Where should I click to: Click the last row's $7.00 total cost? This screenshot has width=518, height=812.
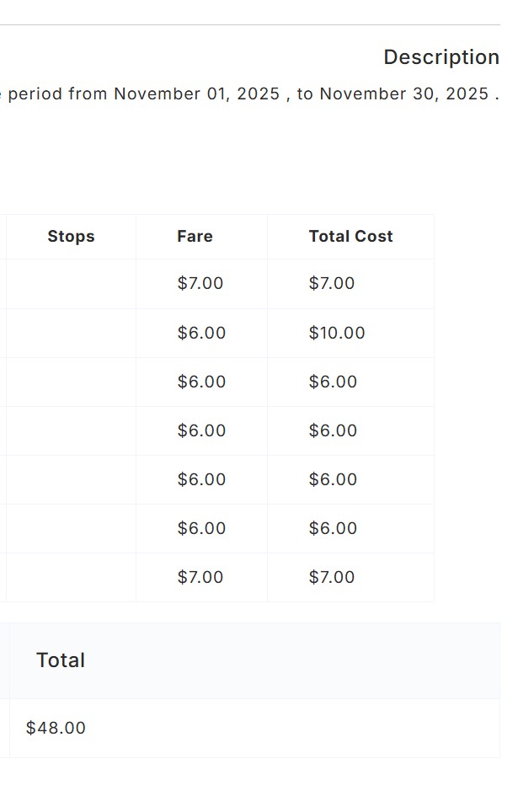point(332,577)
